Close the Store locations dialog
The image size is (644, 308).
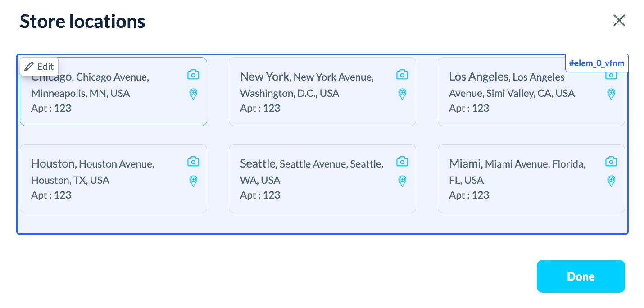[619, 21]
